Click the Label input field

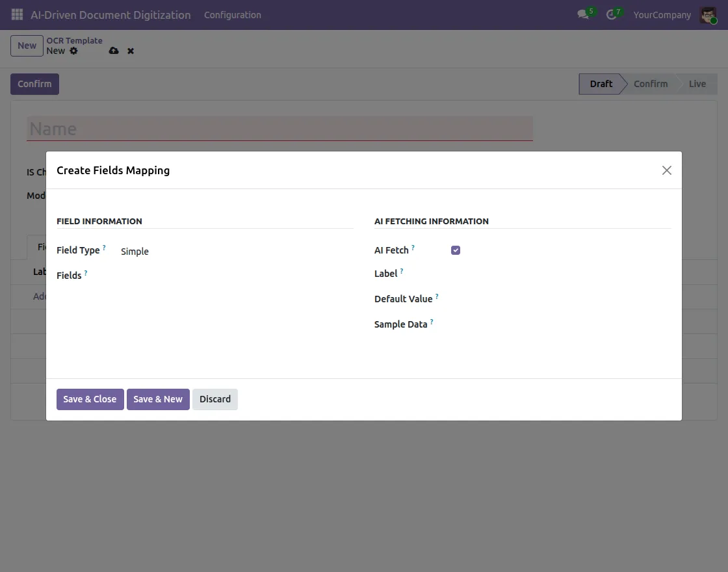coord(560,274)
